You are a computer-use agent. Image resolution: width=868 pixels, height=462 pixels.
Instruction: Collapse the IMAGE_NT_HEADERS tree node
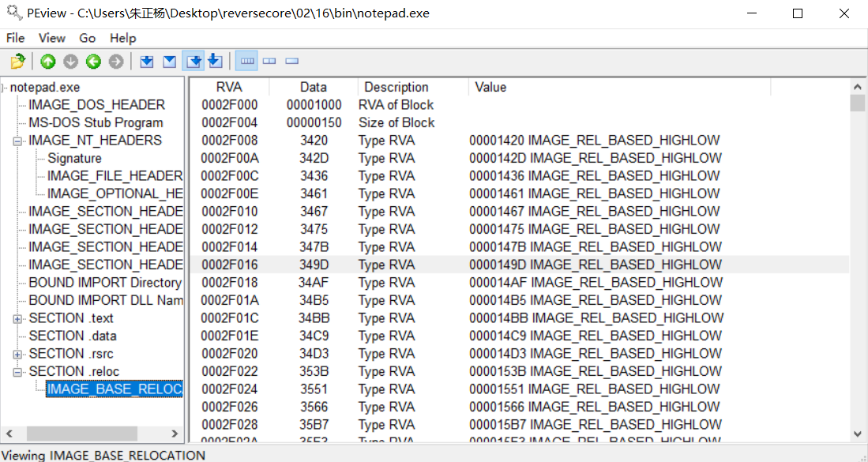tap(17, 141)
